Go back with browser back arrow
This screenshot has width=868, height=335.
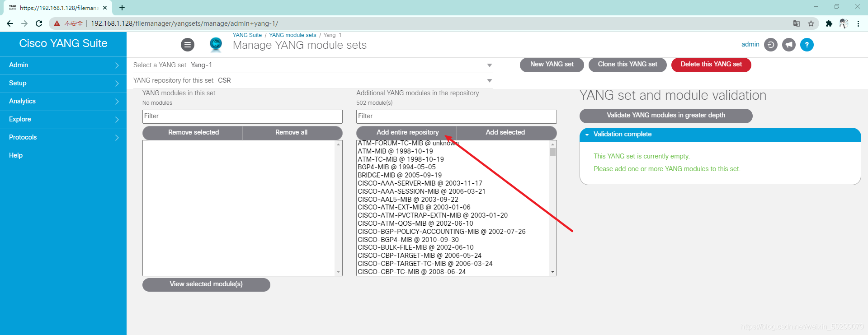[10, 23]
